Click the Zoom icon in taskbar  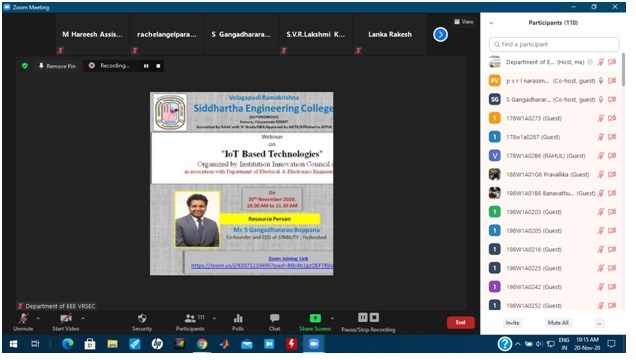[x=314, y=344]
